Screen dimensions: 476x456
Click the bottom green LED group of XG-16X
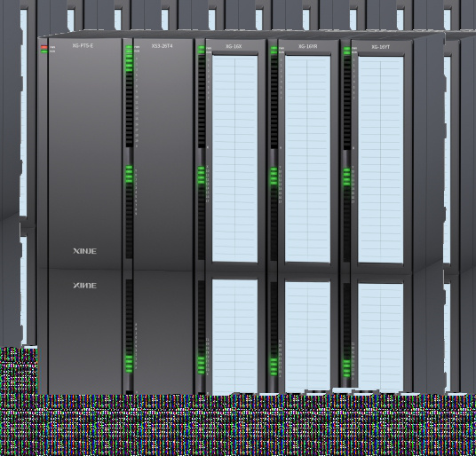[202, 365]
